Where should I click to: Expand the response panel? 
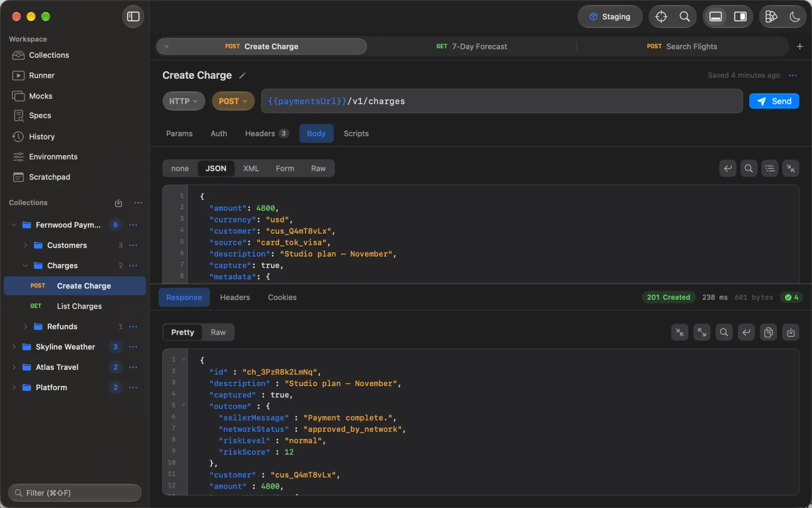tap(702, 332)
